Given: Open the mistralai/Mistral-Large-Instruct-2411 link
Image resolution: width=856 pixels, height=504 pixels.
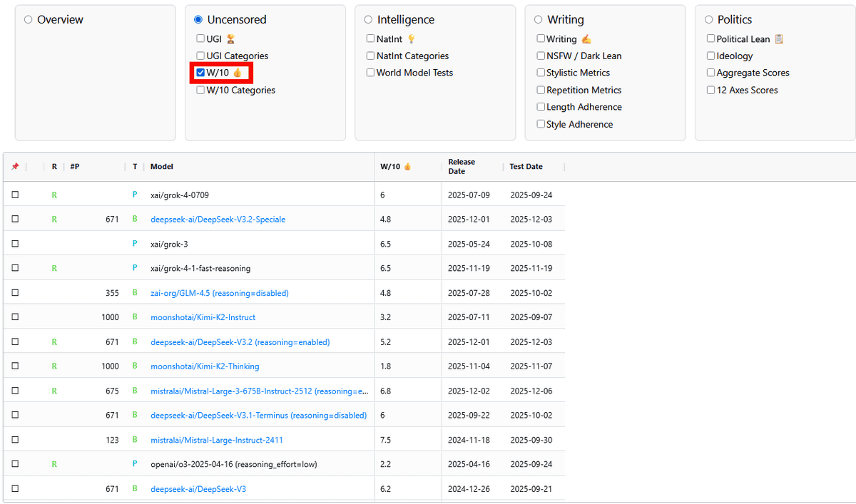Looking at the screenshot, I should pyautogui.click(x=216, y=440).
